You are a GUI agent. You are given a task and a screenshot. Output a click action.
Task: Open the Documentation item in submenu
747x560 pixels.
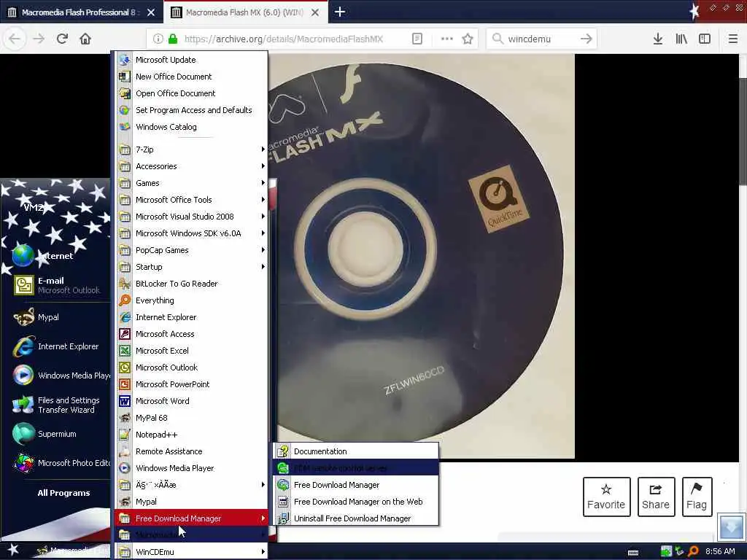[x=355, y=451]
